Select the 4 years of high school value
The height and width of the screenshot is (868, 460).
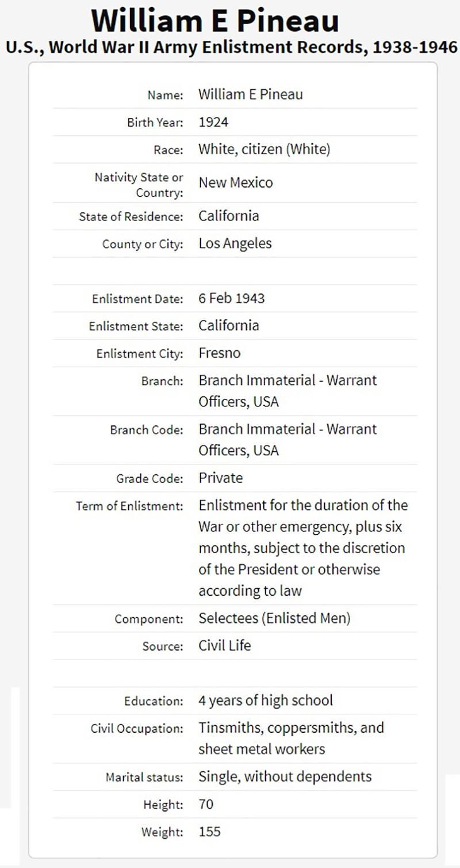click(x=266, y=701)
